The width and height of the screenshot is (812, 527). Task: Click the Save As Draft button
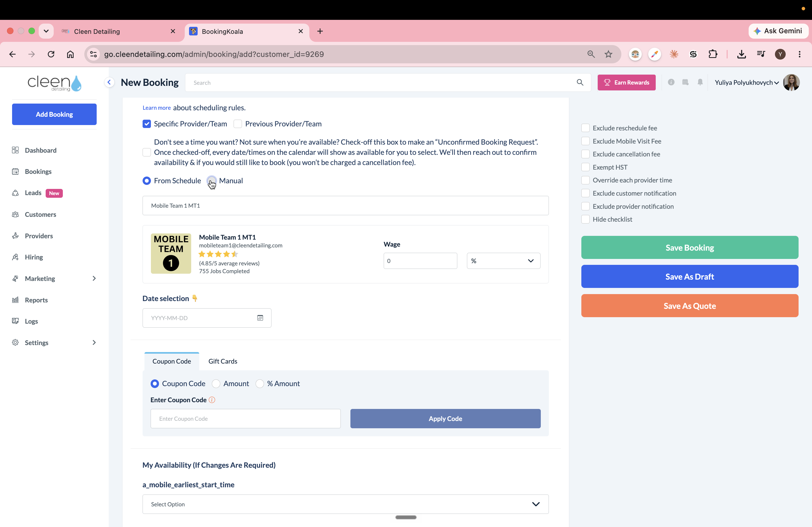click(x=690, y=276)
